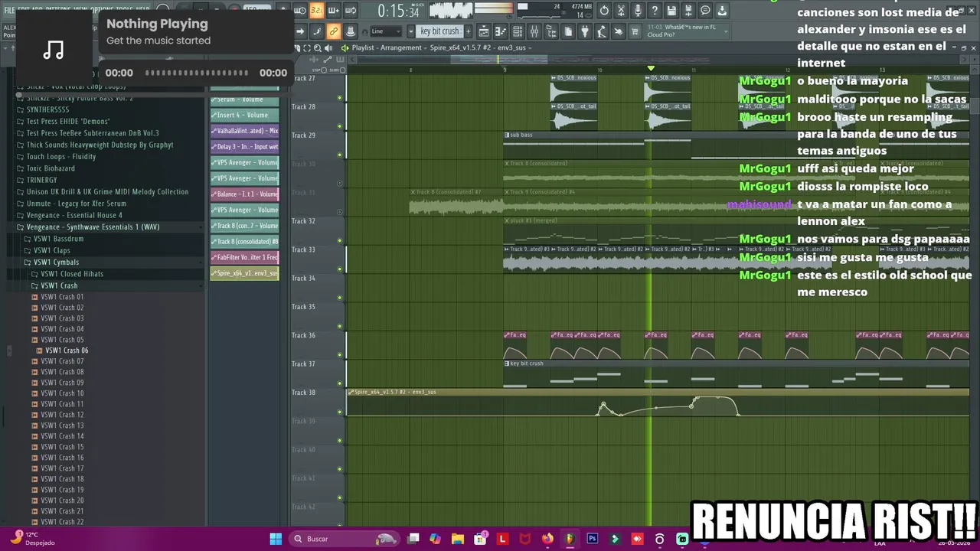This screenshot has width=980, height=551.
Task: Open the Playlist - Arrangement dropdown
Action: pos(389,47)
